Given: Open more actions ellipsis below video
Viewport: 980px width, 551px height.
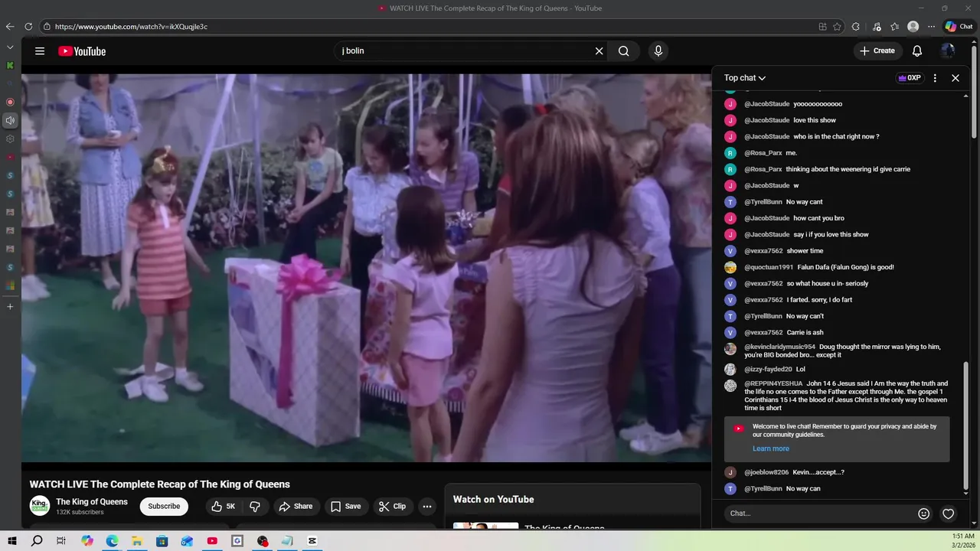Looking at the screenshot, I should click(x=427, y=506).
